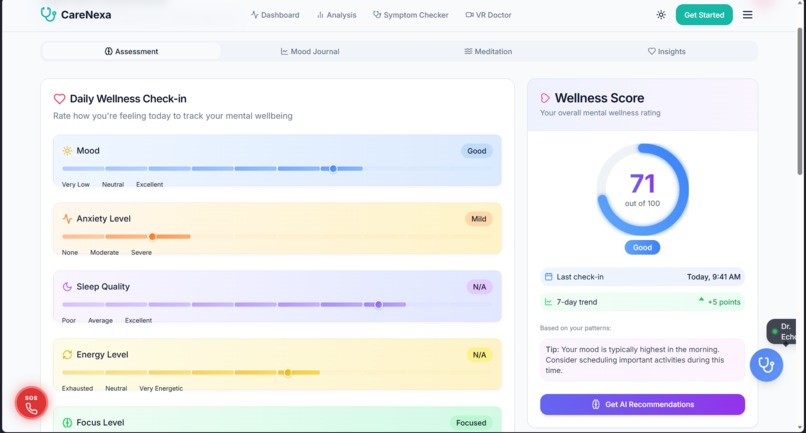Click the Average label under Sleep Quality
Viewport: 806px width, 433px height.
[x=100, y=320]
